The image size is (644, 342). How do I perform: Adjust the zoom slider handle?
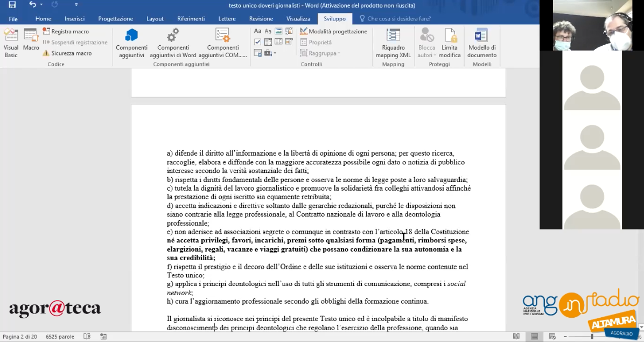(592, 337)
